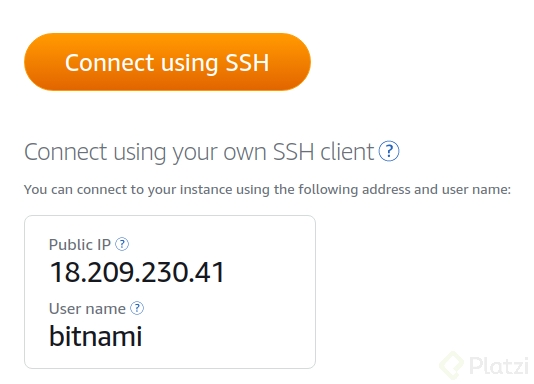Screen dimensions: 534x384
Task: Click the Platzi diamond logo watermark
Action: (x=451, y=366)
